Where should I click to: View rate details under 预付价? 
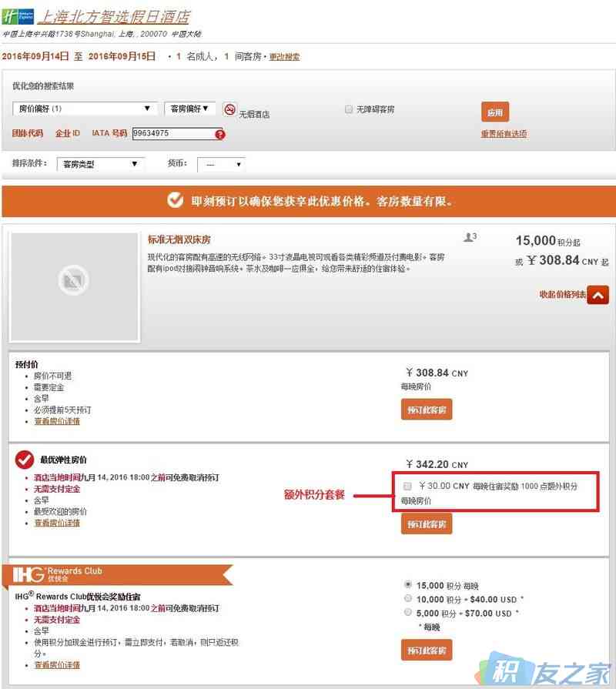[x=57, y=421]
